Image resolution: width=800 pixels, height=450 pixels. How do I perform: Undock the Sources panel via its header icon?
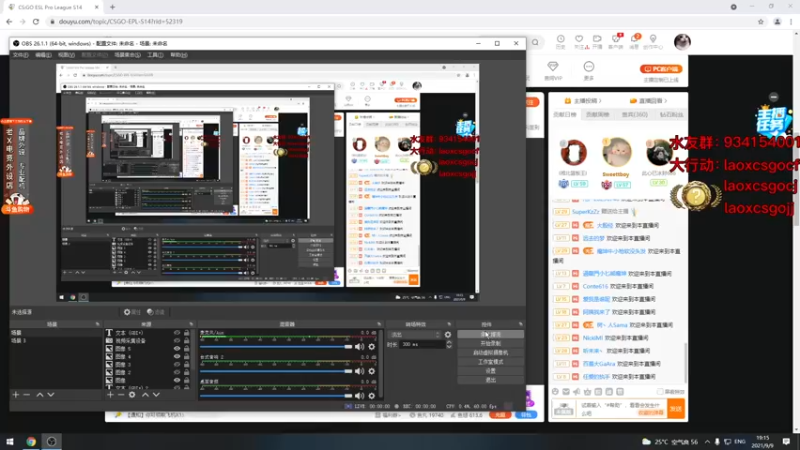[191, 324]
